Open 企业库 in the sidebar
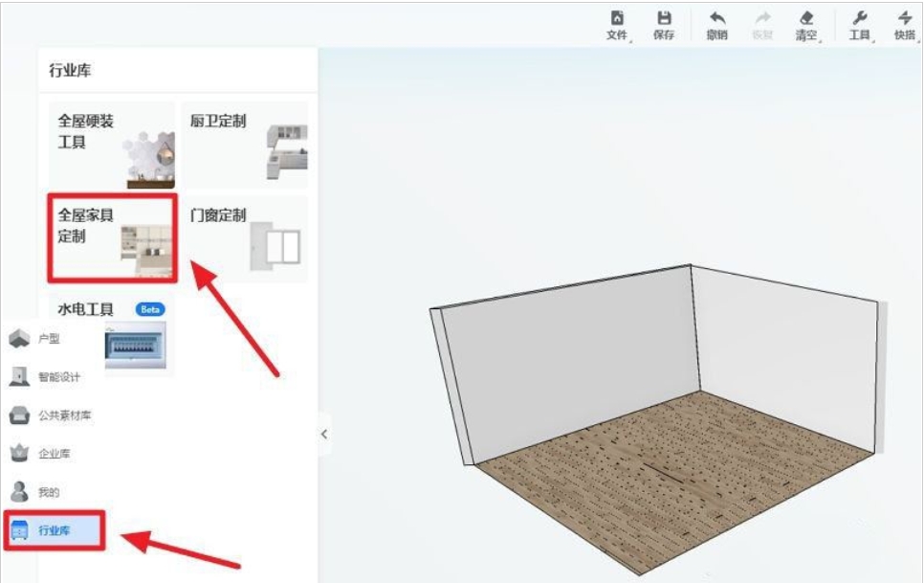The height and width of the screenshot is (583, 924). tap(40, 454)
